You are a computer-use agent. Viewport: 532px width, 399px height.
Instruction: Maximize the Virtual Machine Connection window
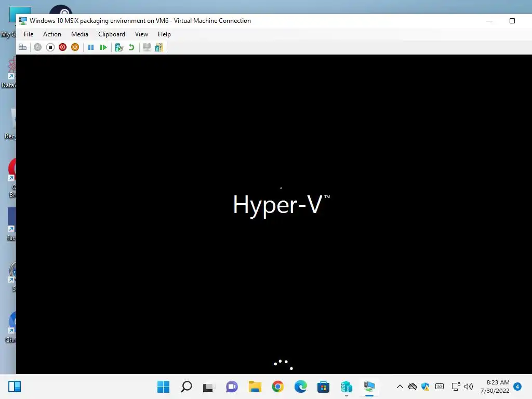pos(512,21)
